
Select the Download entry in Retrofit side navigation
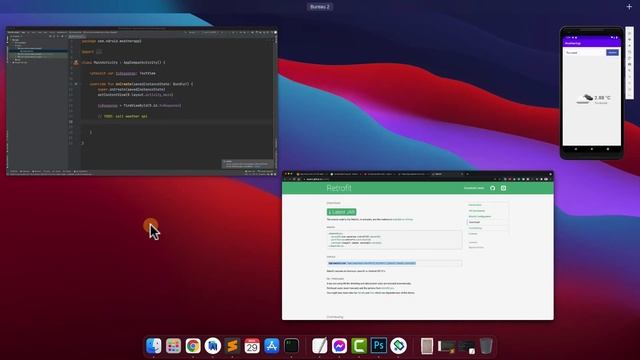475,222
